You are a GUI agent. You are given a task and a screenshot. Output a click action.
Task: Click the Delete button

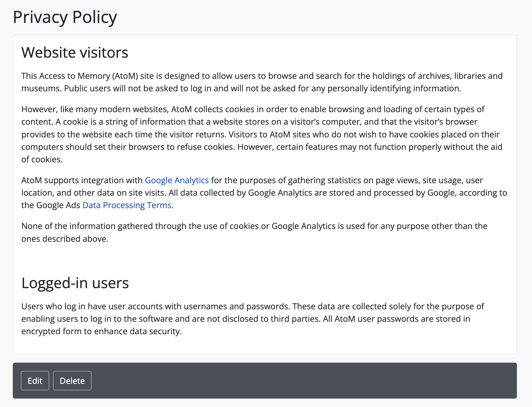(x=72, y=381)
